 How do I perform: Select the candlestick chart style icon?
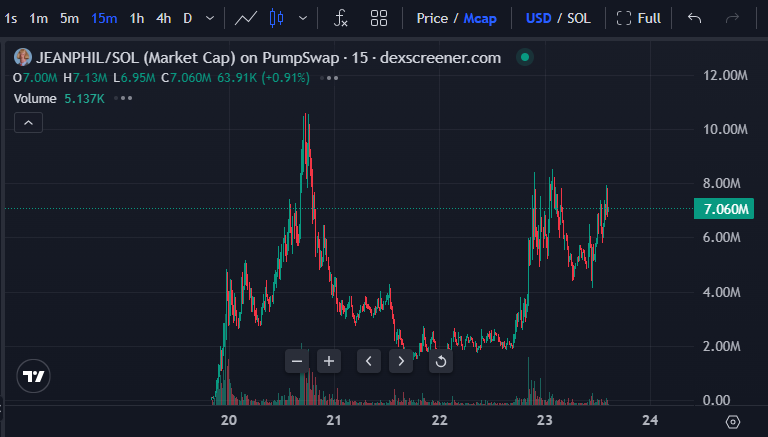(277, 19)
